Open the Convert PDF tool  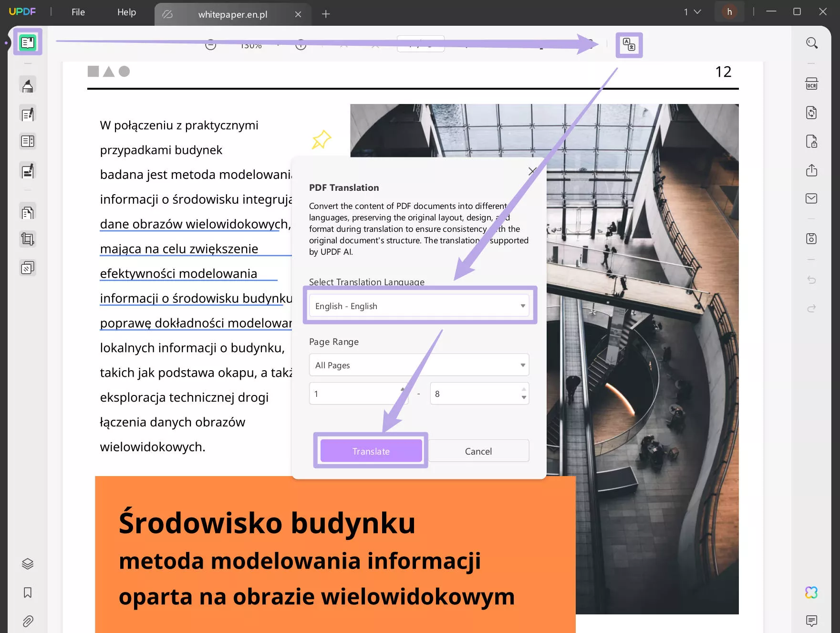coord(811,113)
